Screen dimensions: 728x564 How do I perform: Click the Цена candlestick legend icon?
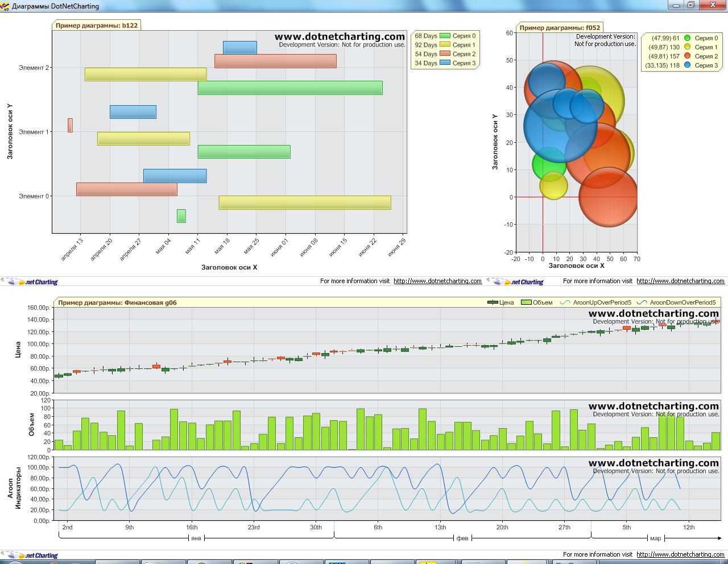pos(493,302)
